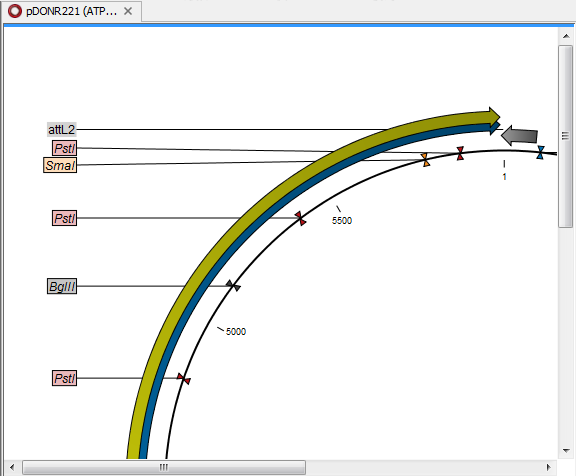The width and height of the screenshot is (576, 476).
Task: Click the attL2 feature label
Action: click(62, 130)
